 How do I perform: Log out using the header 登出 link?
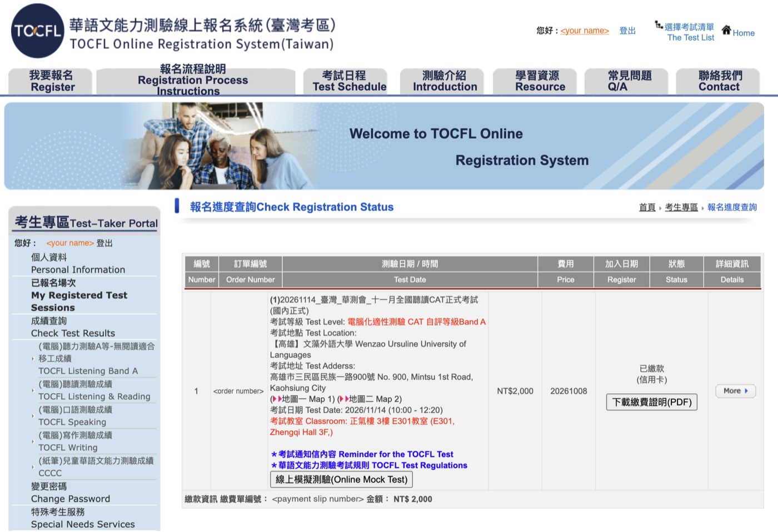click(x=627, y=31)
